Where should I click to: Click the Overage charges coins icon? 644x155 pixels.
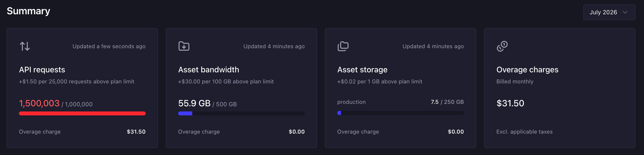502,46
